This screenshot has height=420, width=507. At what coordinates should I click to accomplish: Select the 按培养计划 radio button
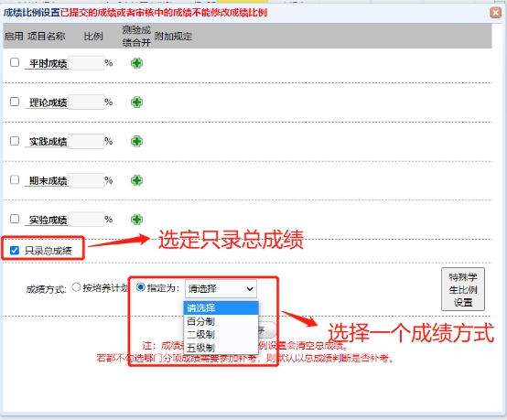click(76, 287)
